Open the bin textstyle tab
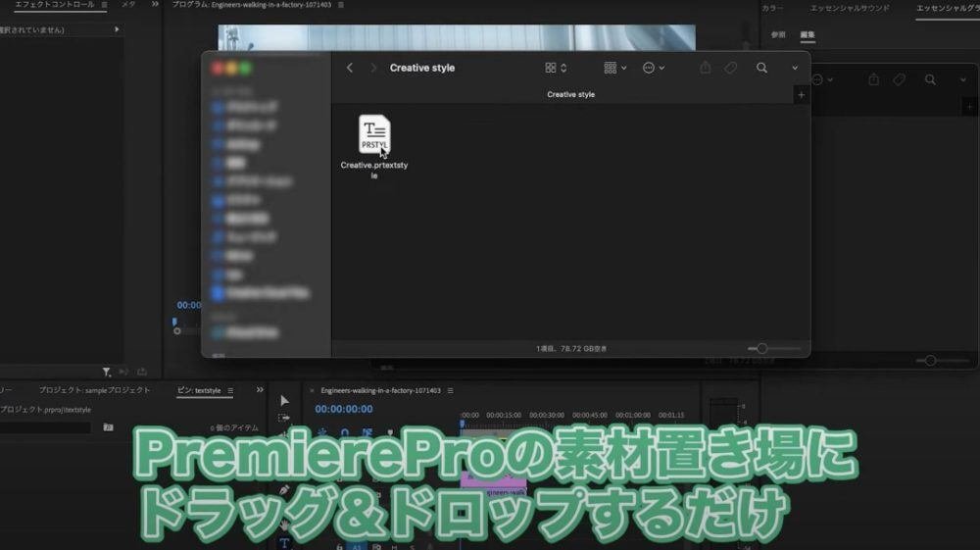 pyautogui.click(x=199, y=390)
